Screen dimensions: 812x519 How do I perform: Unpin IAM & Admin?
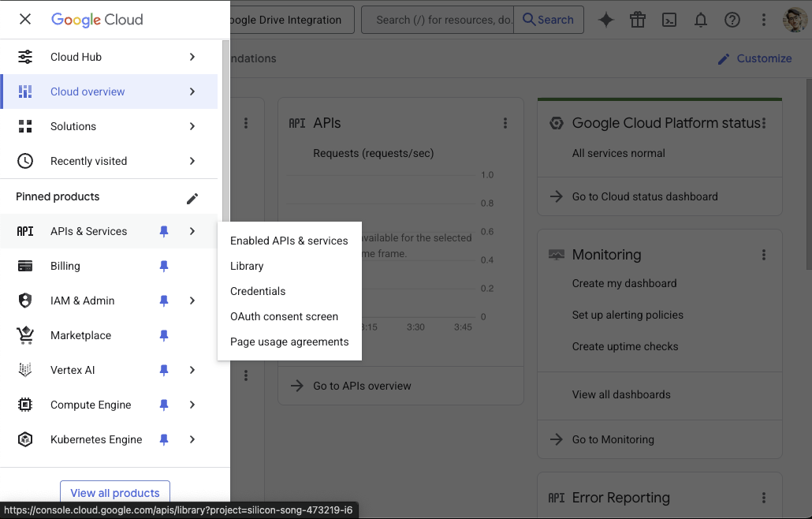click(164, 301)
